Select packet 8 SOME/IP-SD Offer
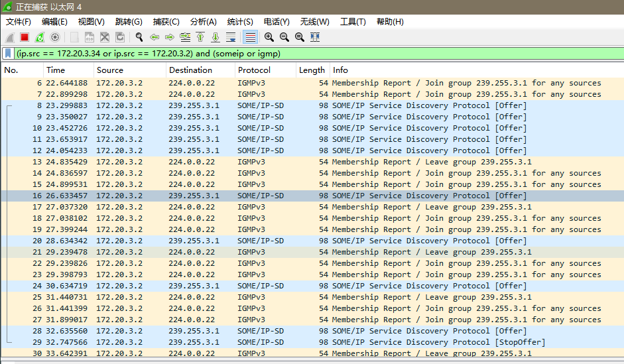This screenshot has height=364, width=624. (312, 105)
